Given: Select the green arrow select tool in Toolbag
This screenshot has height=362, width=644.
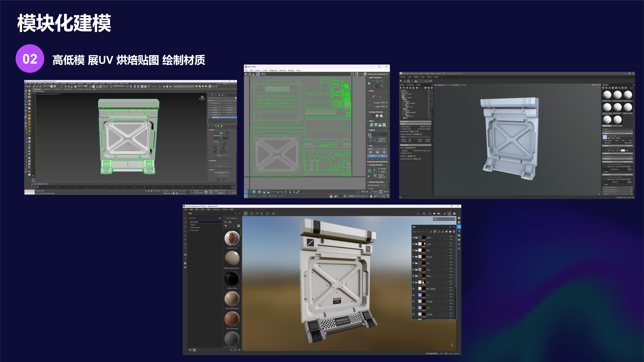Looking at the screenshot, I should tap(401, 81).
